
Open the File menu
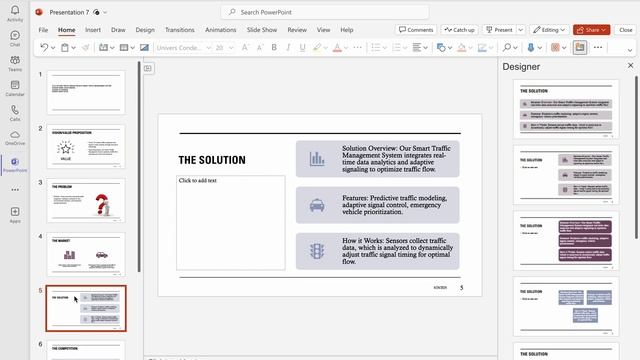(43, 30)
